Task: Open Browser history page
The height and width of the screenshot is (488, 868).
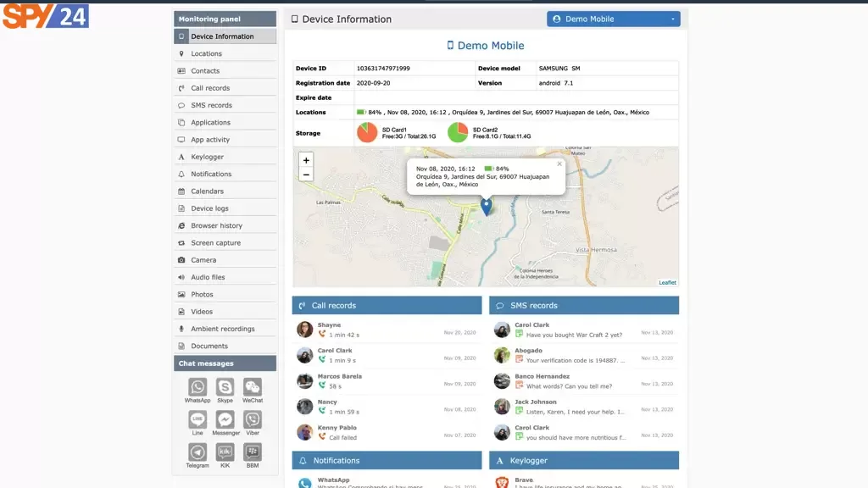Action: click(x=225, y=225)
